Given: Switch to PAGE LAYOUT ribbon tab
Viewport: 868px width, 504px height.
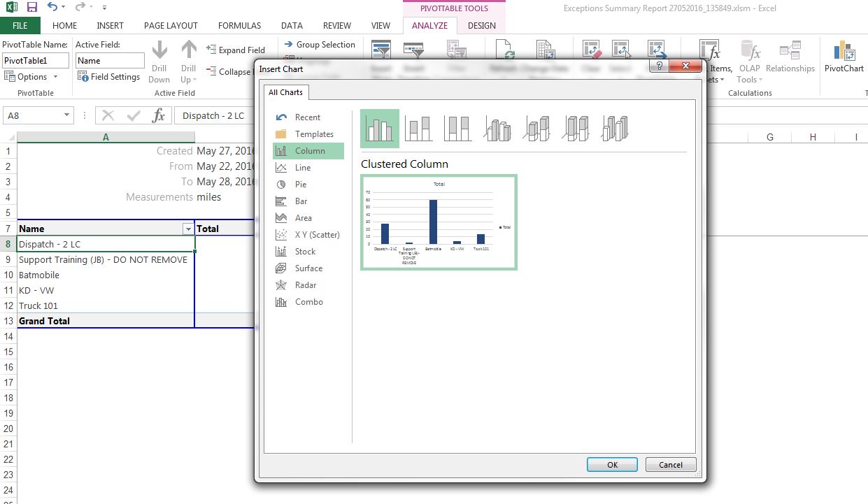Looking at the screenshot, I should 171,26.
